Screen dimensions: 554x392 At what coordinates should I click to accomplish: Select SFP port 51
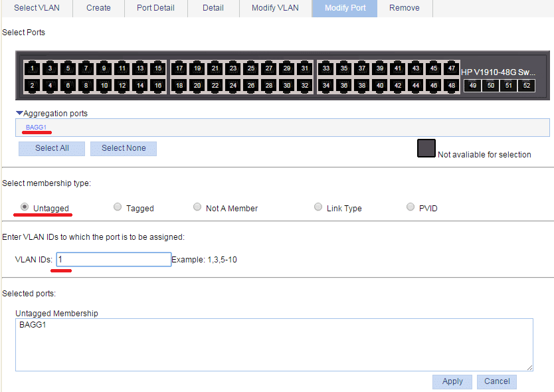coord(509,86)
